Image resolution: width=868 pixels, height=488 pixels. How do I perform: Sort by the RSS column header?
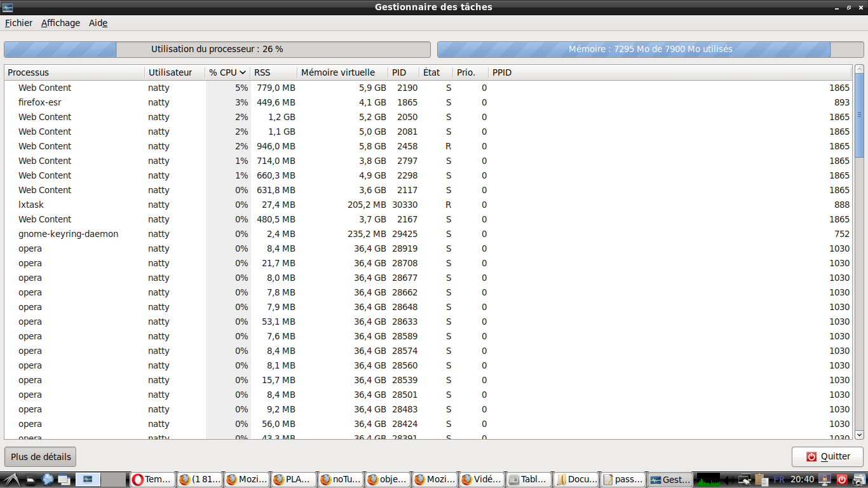[274, 72]
